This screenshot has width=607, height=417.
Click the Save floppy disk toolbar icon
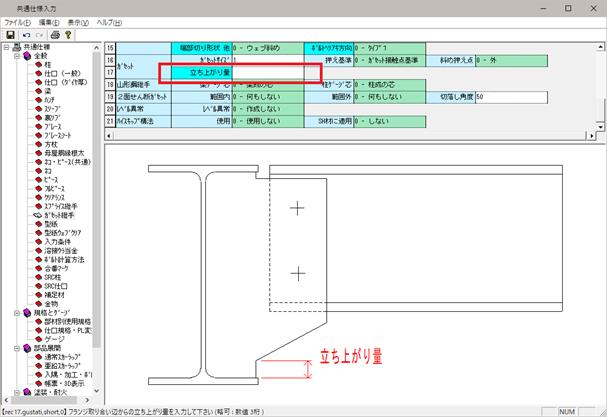10,35
